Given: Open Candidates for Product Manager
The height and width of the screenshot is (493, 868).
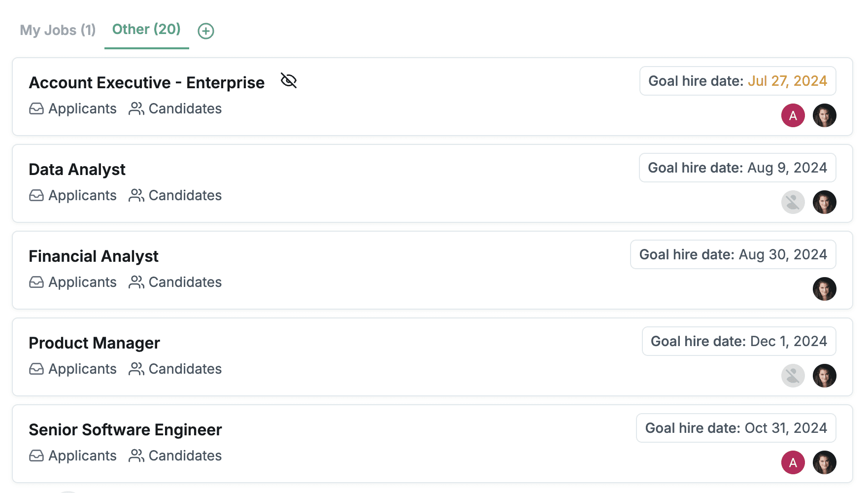Looking at the screenshot, I should (175, 369).
